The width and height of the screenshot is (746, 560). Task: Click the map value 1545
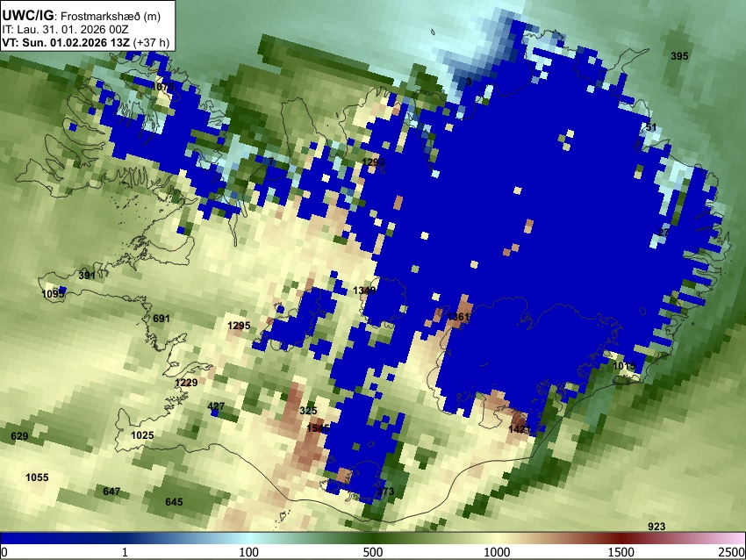(x=318, y=428)
